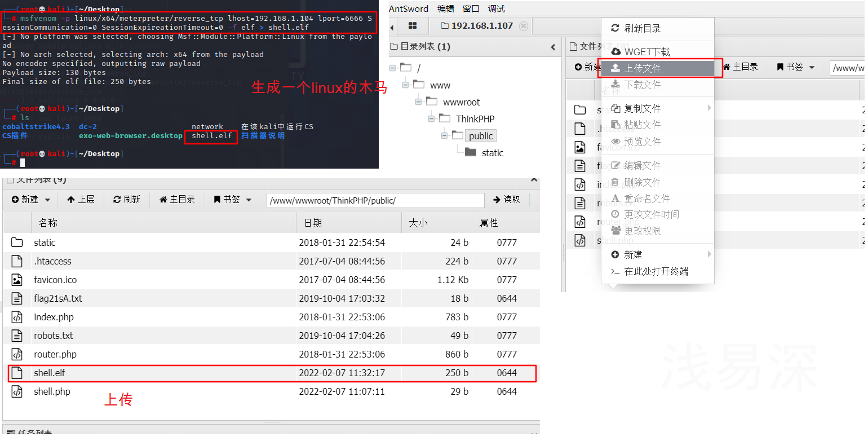Collapse the file list panel containing shell.elf
The width and height of the screenshot is (868, 441).
534,180
